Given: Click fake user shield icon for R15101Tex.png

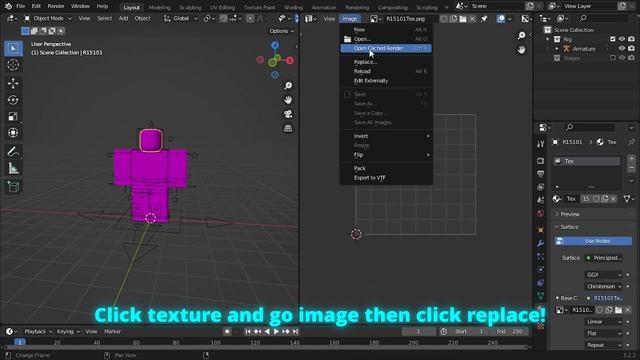Looking at the screenshot, I should (x=444, y=19).
